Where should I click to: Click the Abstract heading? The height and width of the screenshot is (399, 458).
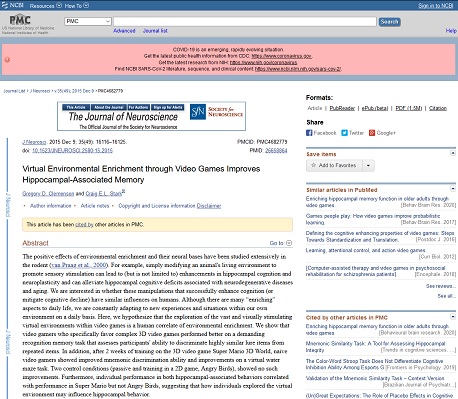pyautogui.click(x=35, y=243)
